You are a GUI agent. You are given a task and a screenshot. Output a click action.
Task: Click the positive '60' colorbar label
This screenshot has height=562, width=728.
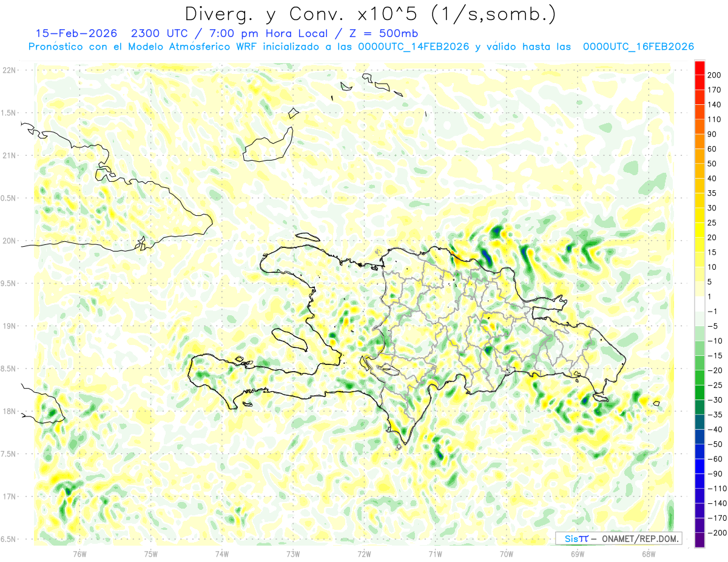click(713, 149)
